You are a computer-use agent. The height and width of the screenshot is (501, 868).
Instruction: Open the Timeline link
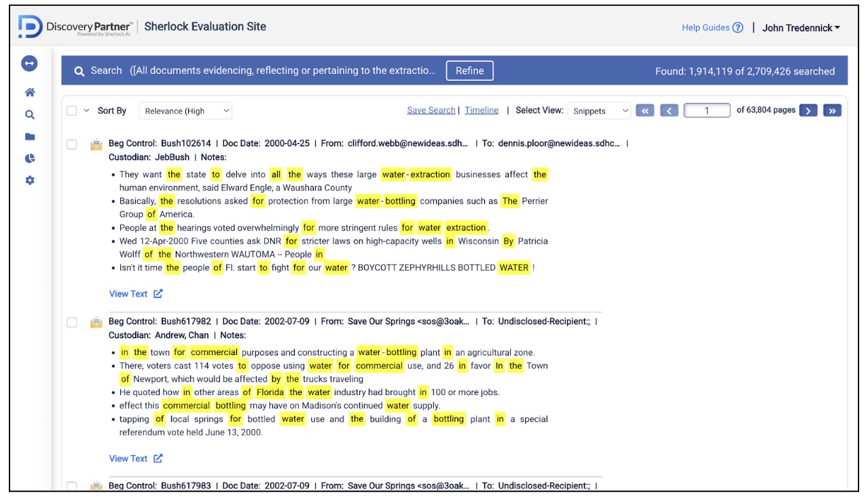[482, 110]
